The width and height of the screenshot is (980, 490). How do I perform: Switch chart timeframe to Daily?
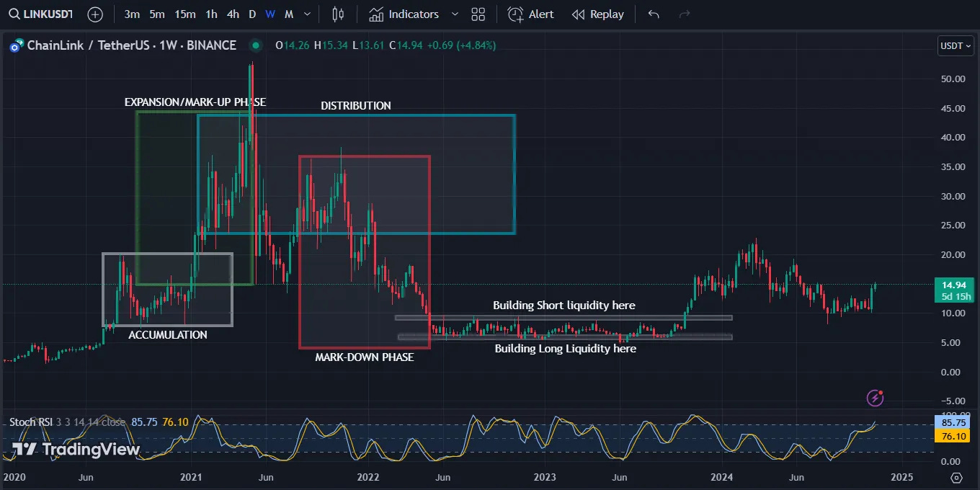252,14
